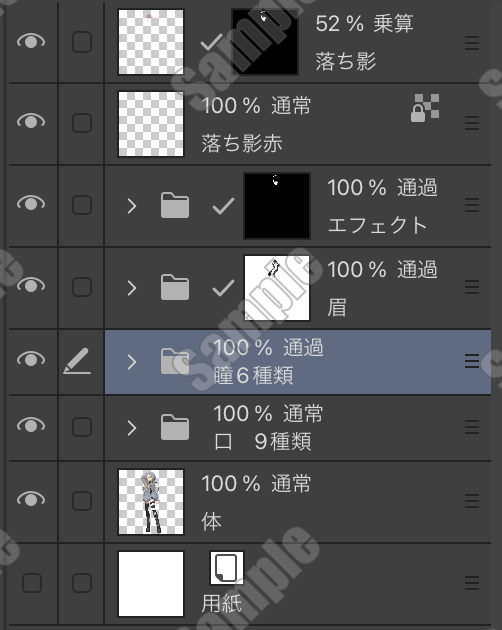Click the reorder grip on 口 9種類 folder
502x630 pixels.
tap(472, 427)
